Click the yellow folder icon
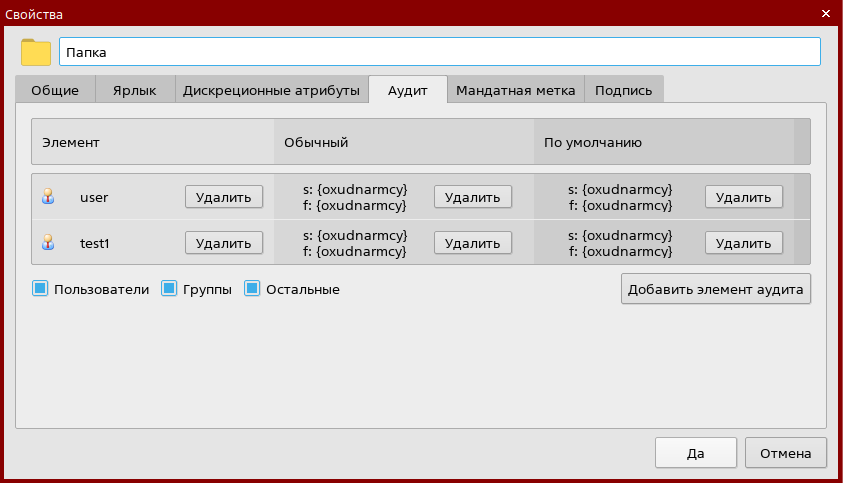Screen dimensions: 843x483 click(x=36, y=52)
